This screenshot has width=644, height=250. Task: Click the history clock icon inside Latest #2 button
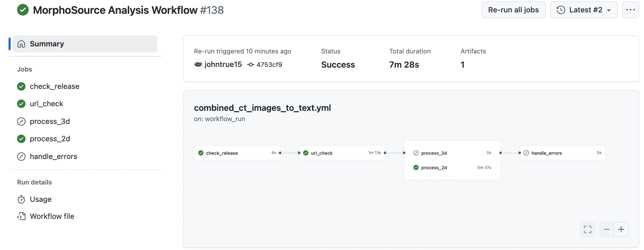point(561,10)
